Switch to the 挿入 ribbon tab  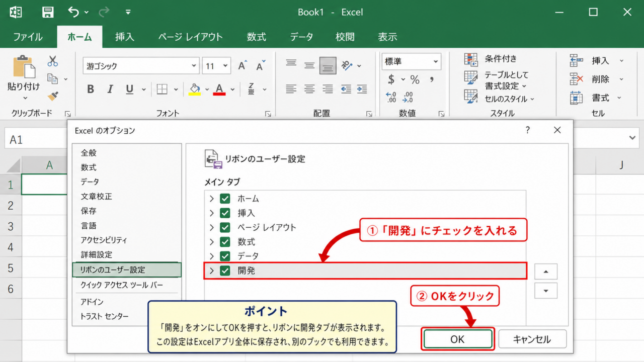pyautogui.click(x=124, y=37)
